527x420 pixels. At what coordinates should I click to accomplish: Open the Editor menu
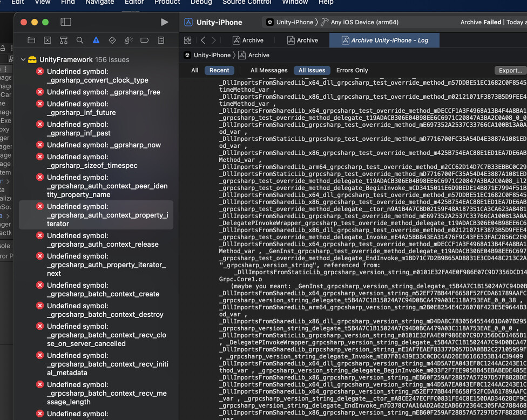tap(134, 2)
